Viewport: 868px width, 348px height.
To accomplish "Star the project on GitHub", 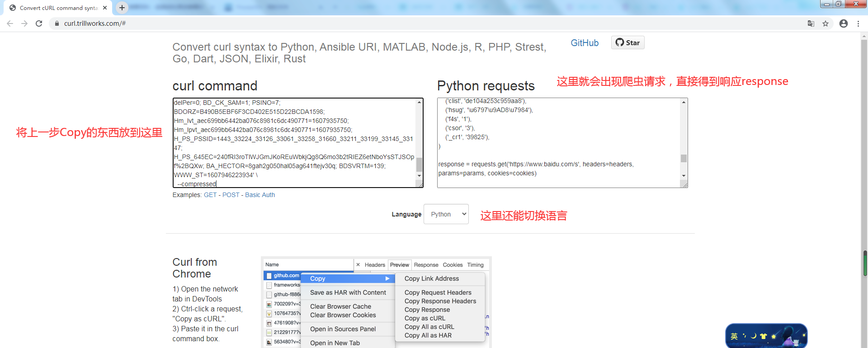I will (x=628, y=42).
